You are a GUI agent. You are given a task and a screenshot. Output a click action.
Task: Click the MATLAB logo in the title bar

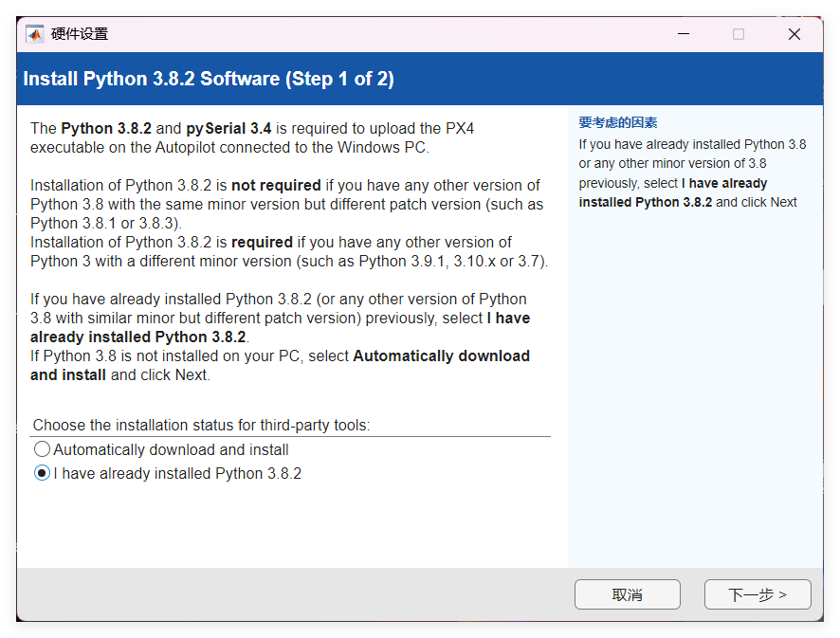click(35, 34)
